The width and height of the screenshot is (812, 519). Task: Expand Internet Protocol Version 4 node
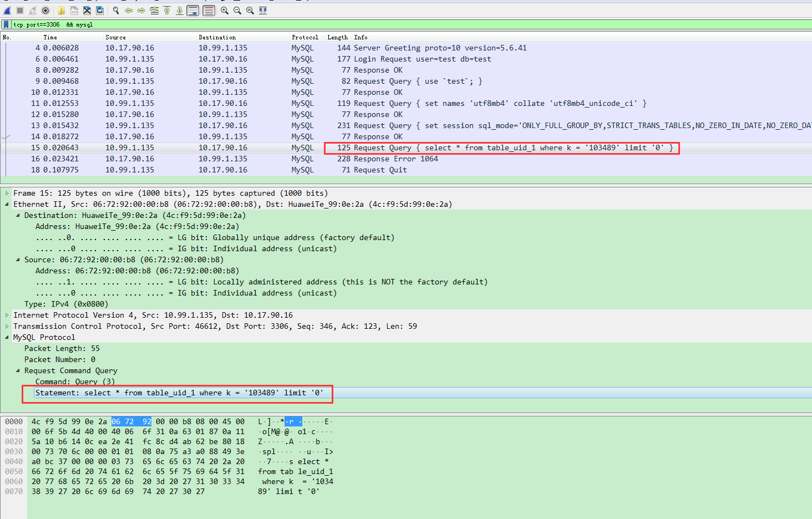[7, 315]
